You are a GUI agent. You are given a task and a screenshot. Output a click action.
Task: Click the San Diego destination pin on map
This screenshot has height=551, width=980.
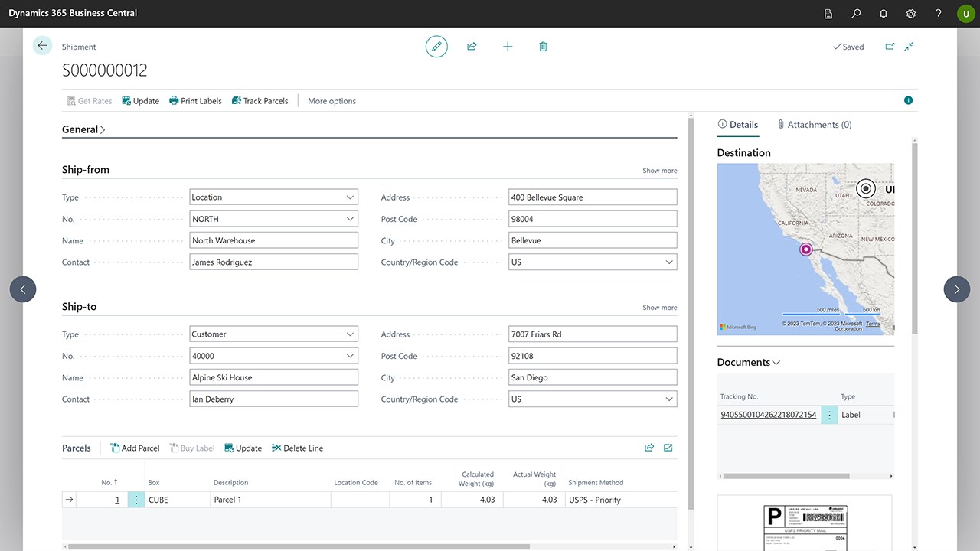tap(805, 249)
